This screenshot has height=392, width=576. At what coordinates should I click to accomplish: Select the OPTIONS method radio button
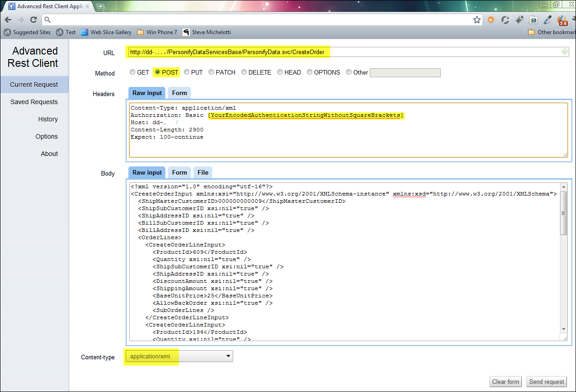pyautogui.click(x=310, y=72)
